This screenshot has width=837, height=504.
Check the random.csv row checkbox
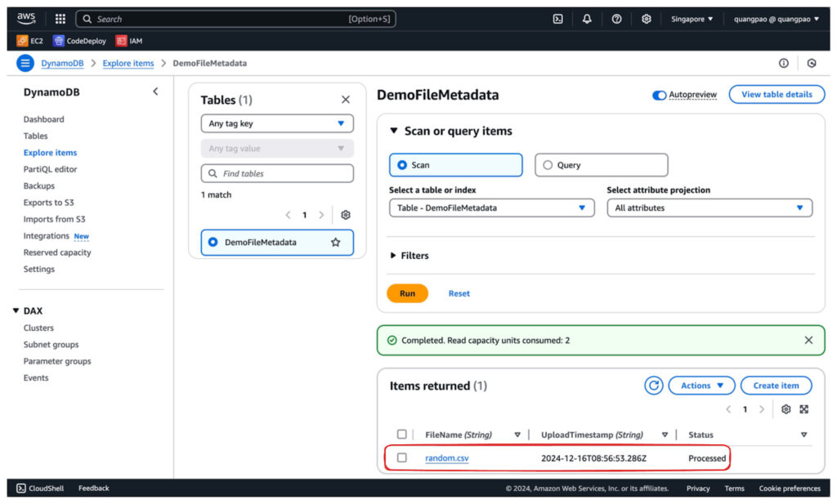402,457
